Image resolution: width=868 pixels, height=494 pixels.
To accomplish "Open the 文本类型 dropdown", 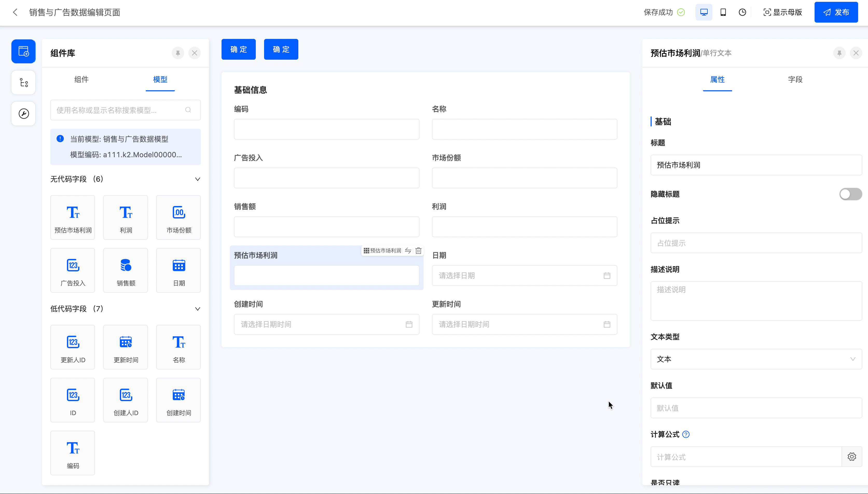I will tap(756, 359).
